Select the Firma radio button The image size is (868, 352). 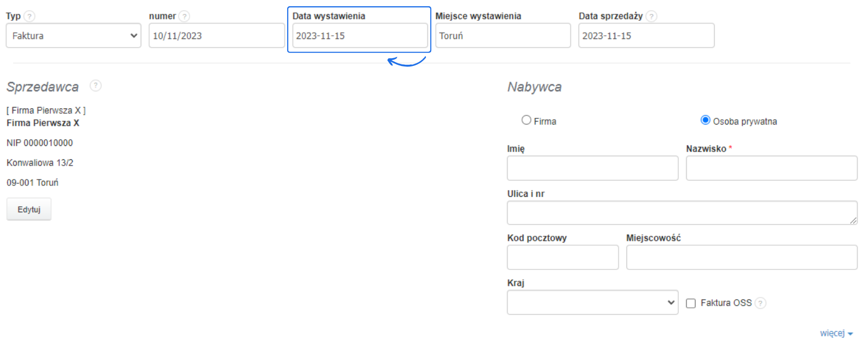coord(526,120)
